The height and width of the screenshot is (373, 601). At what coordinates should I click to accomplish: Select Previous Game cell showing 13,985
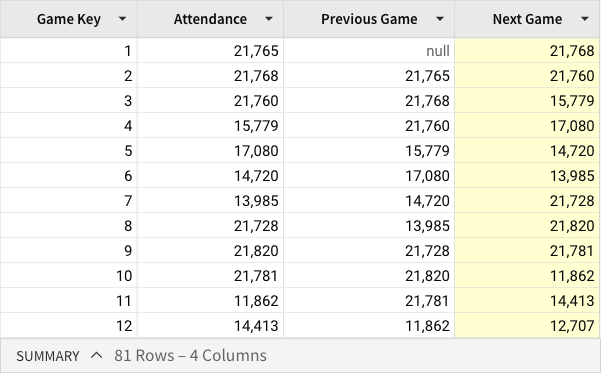pyautogui.click(x=369, y=226)
